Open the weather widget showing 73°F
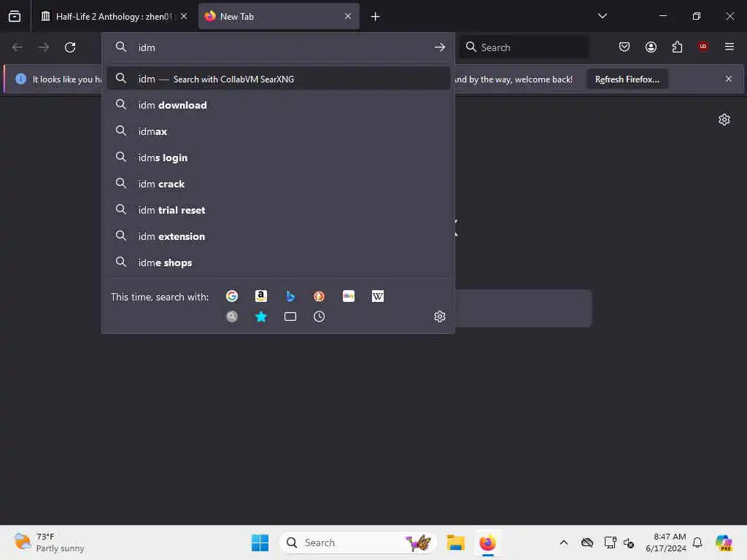The width and height of the screenshot is (747, 560). tap(49, 542)
